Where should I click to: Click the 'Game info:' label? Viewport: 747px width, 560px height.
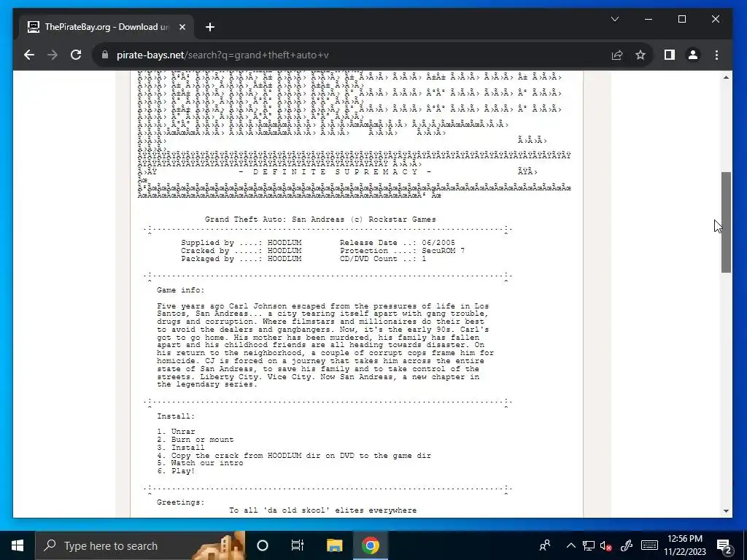181,290
